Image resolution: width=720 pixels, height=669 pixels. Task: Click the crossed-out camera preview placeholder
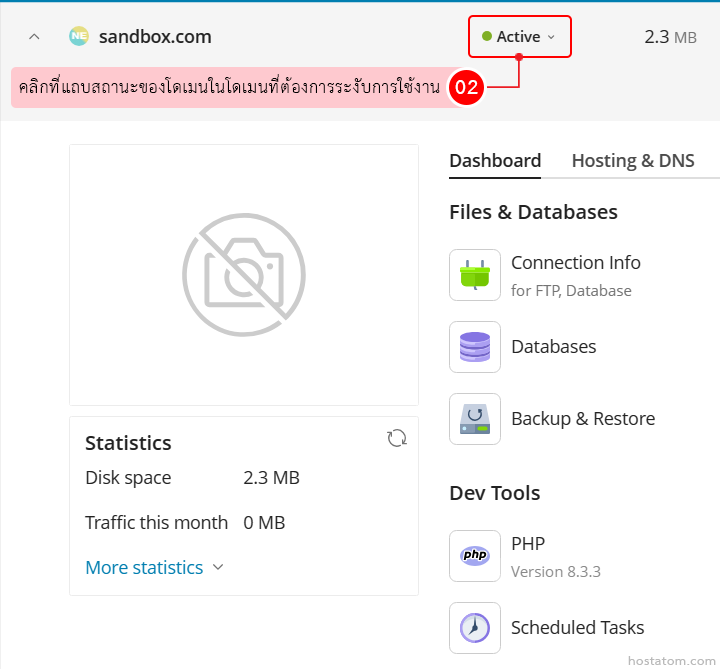coord(244,274)
